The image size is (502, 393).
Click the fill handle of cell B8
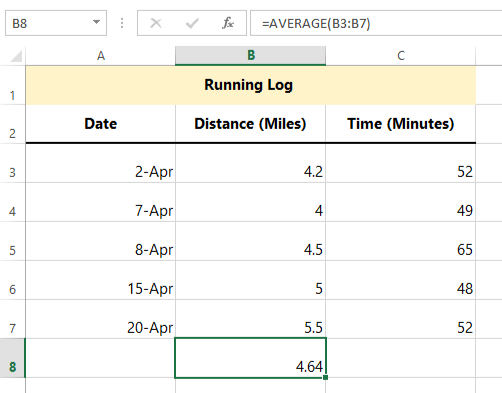[326, 377]
